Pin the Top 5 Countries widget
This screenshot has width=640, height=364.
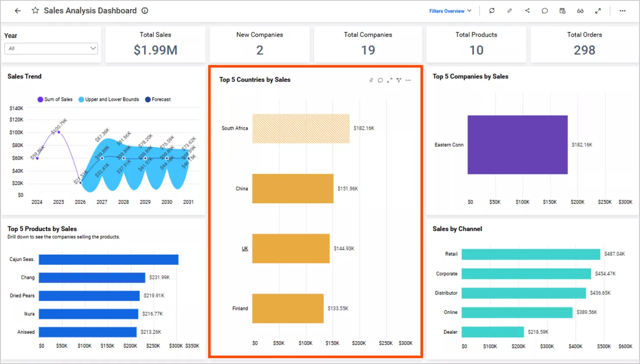pyautogui.click(x=371, y=80)
